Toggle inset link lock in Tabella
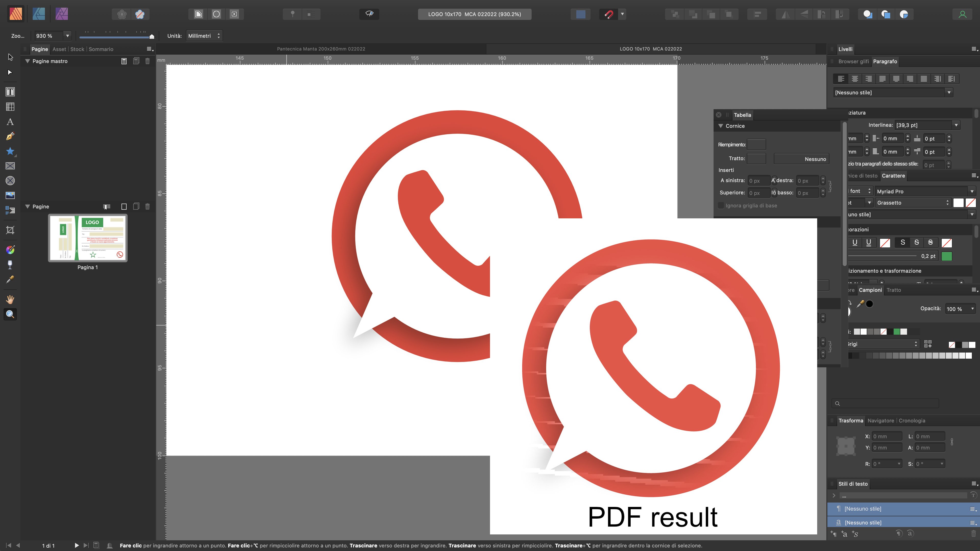Viewport: 980px width, 551px height. coord(830,186)
